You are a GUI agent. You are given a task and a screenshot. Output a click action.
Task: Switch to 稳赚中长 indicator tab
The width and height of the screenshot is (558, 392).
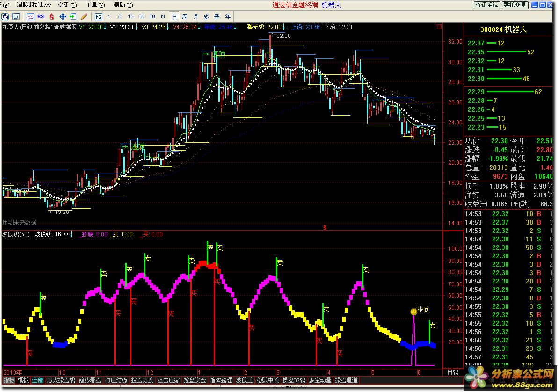click(x=268, y=380)
